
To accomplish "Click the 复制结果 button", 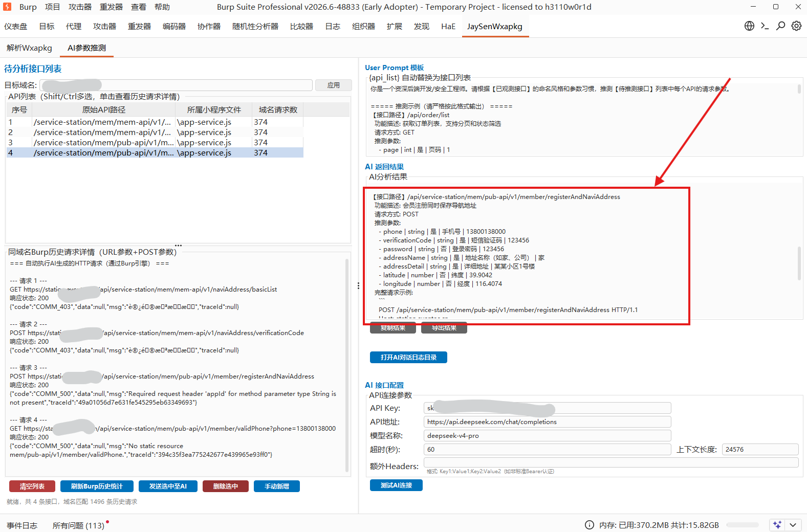I will (x=393, y=328).
